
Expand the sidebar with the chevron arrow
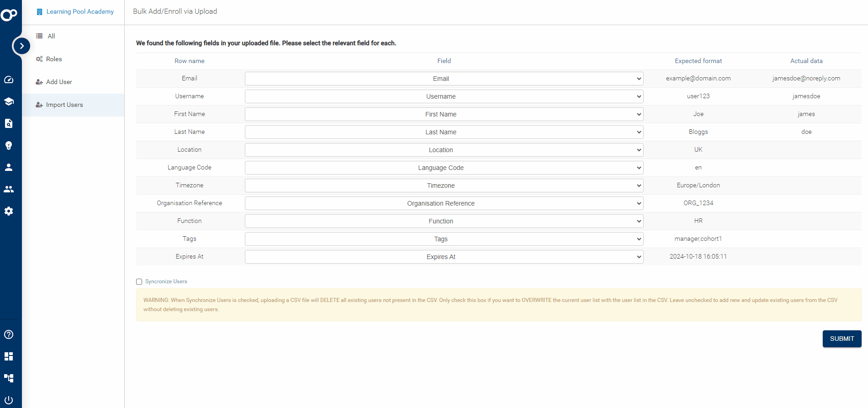pos(21,46)
